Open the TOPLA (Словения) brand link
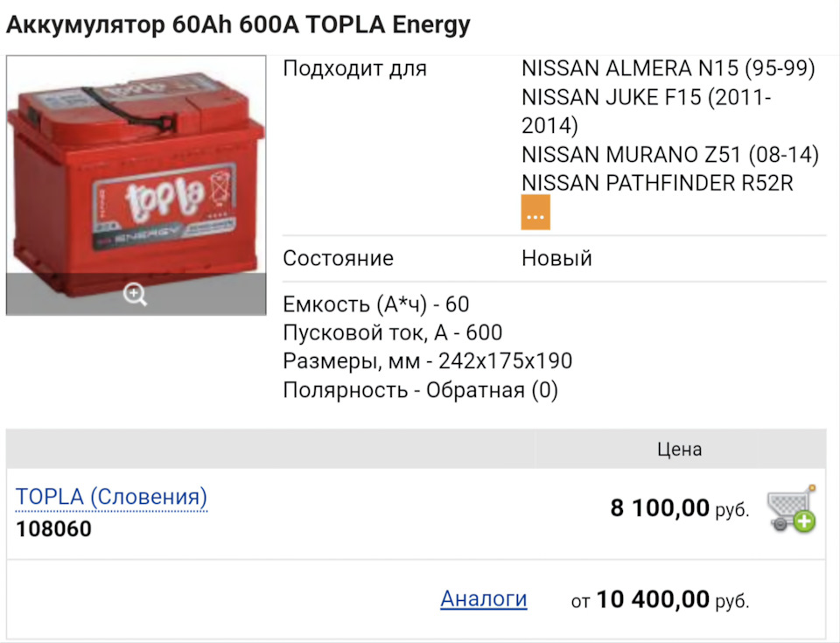Image resolution: width=840 pixels, height=643 pixels. (x=111, y=497)
